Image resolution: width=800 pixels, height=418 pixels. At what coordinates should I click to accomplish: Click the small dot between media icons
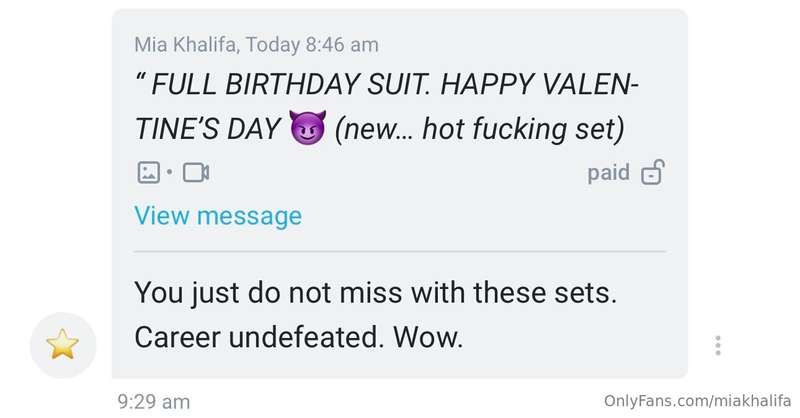click(169, 172)
